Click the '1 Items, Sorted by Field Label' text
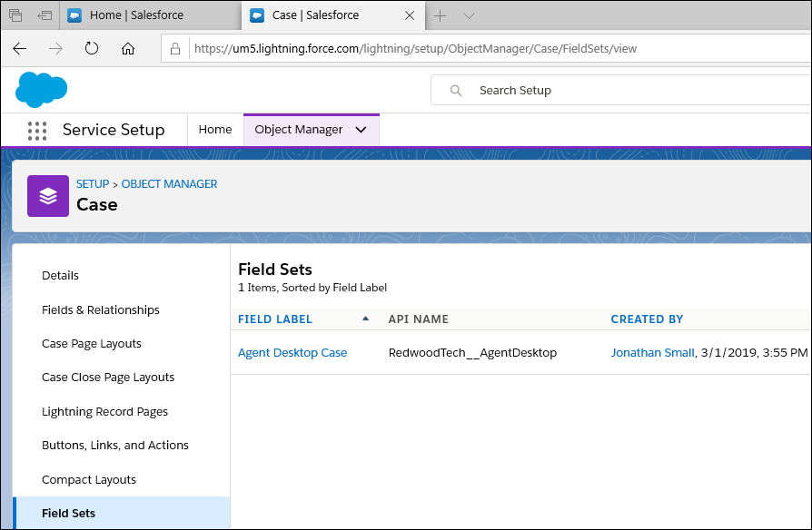 (312, 288)
